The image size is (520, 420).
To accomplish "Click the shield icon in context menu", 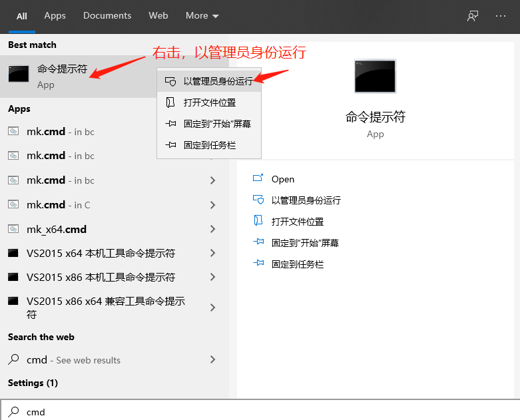I will point(170,82).
